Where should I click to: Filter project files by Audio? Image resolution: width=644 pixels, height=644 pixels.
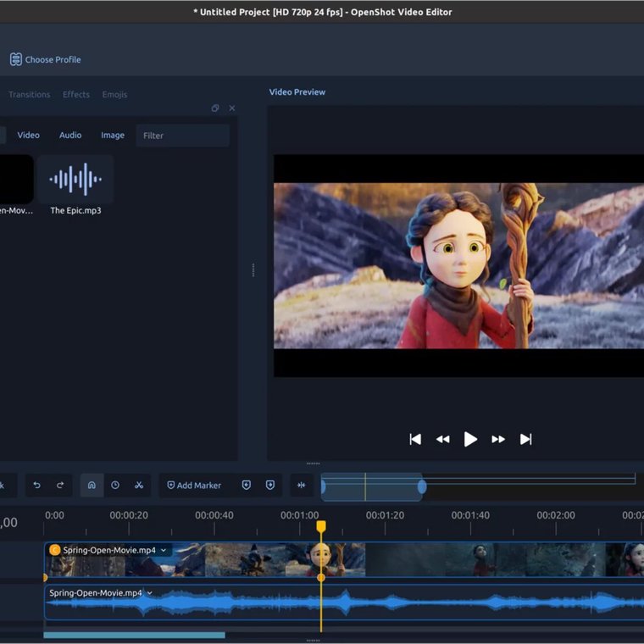pyautogui.click(x=70, y=135)
